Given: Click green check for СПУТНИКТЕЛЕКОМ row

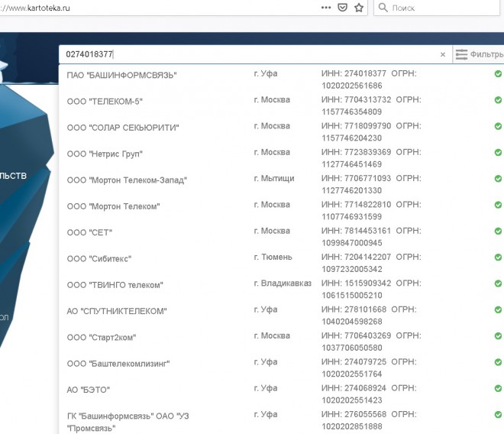Looking at the screenshot, I should (498, 309).
